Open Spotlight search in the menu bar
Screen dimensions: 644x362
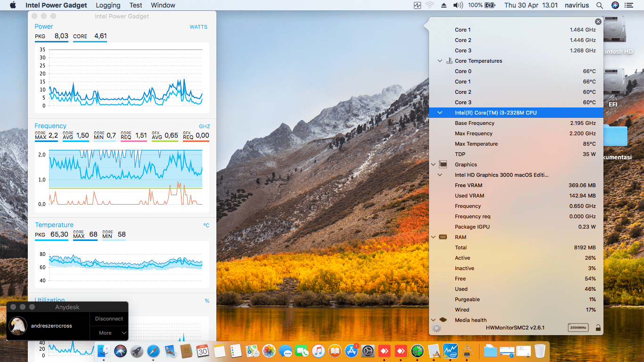pyautogui.click(x=600, y=5)
